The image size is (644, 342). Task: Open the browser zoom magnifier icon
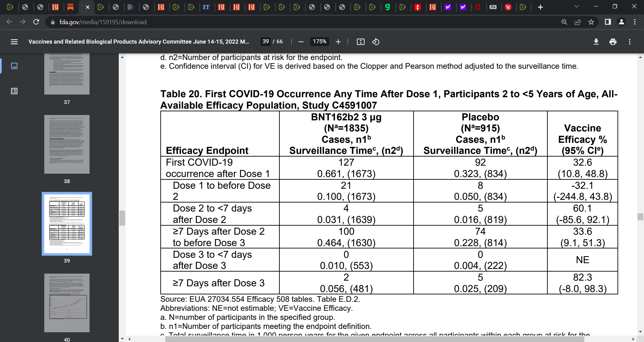pos(564,22)
